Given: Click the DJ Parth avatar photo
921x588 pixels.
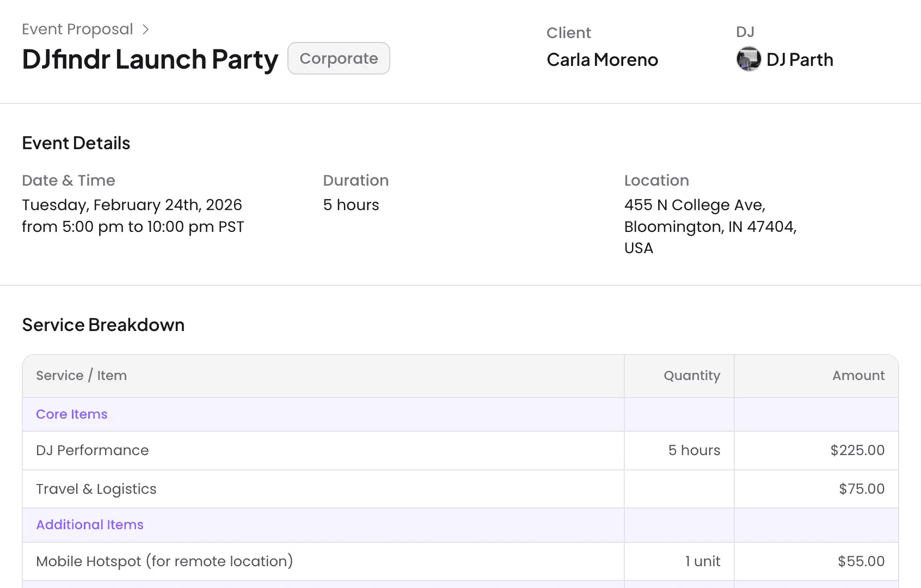Looking at the screenshot, I should pos(748,59).
